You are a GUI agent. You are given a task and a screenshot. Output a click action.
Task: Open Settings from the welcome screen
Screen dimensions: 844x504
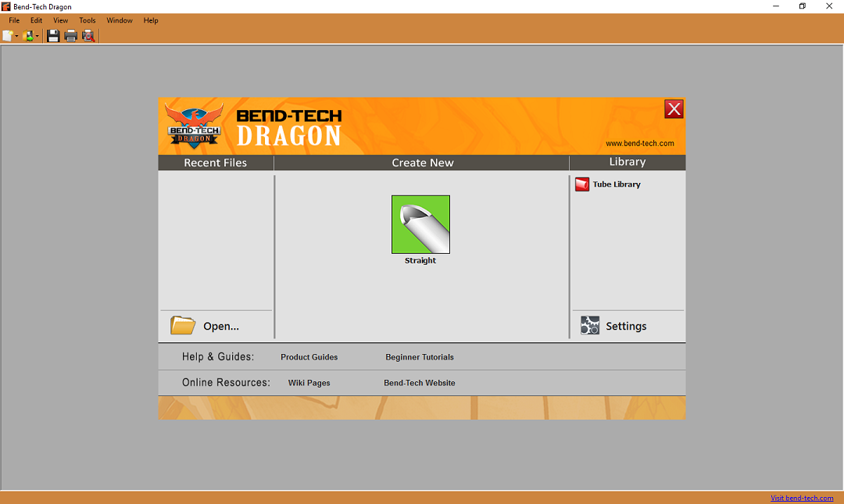click(x=626, y=327)
